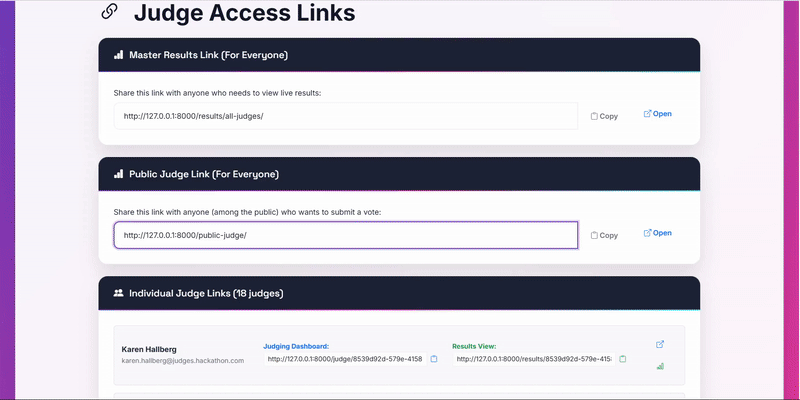Click the public-judge URL input field

coord(345,235)
